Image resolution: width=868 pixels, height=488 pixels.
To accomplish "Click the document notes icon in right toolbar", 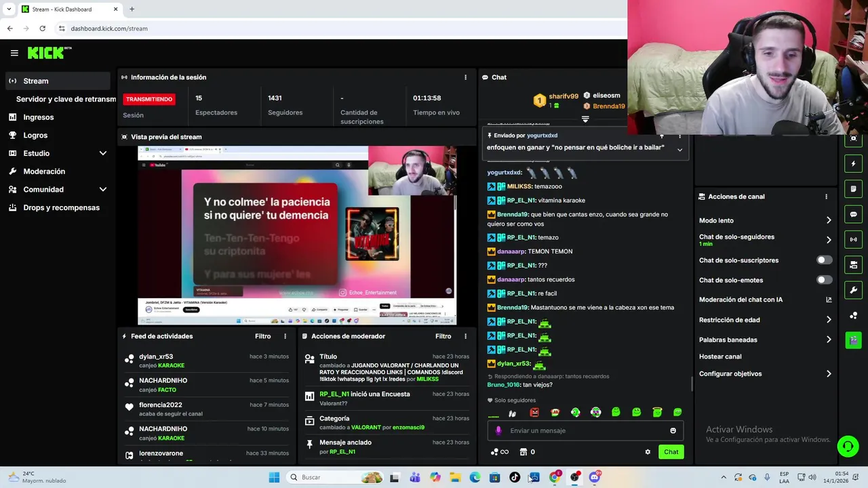I will tap(853, 188).
